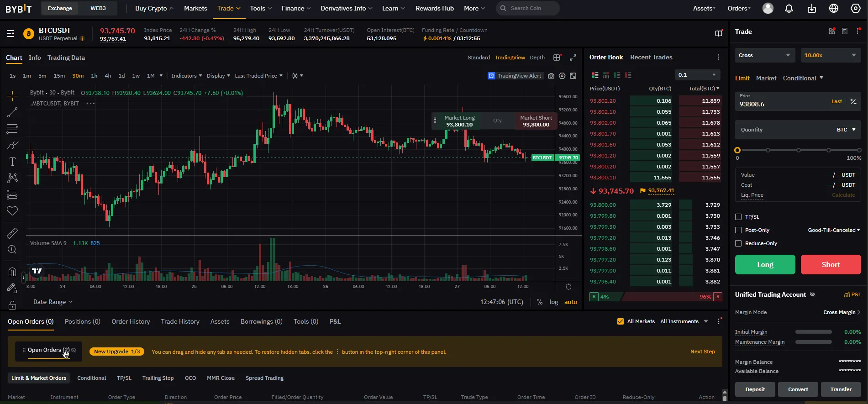The width and height of the screenshot is (868, 404).
Task: Select the magnet mode tool
Action: tap(12, 272)
